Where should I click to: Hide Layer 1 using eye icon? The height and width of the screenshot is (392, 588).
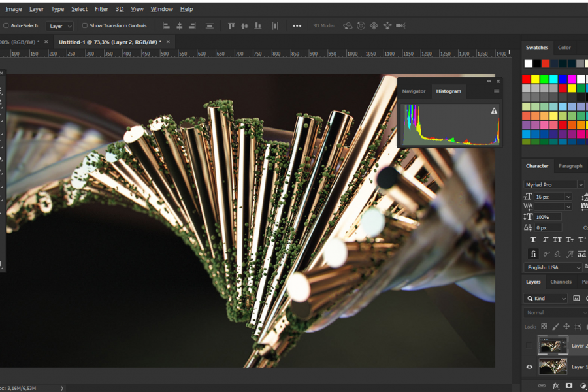tap(529, 367)
